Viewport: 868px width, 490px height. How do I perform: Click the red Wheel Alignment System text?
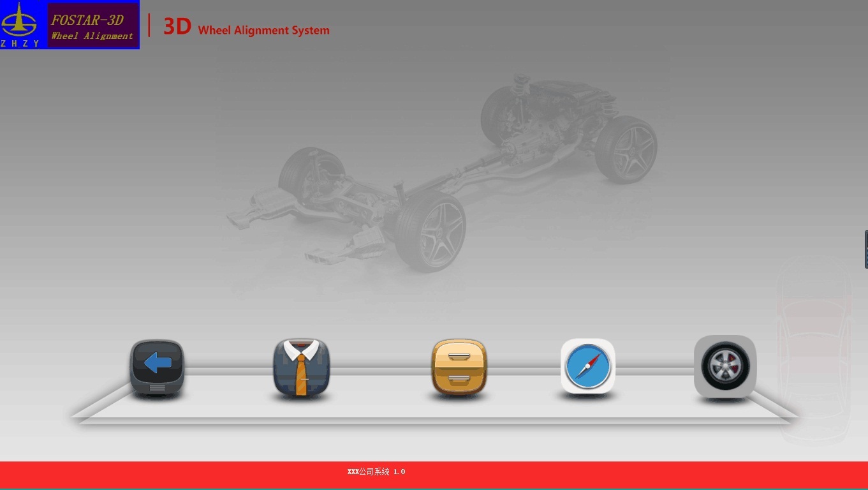263,30
